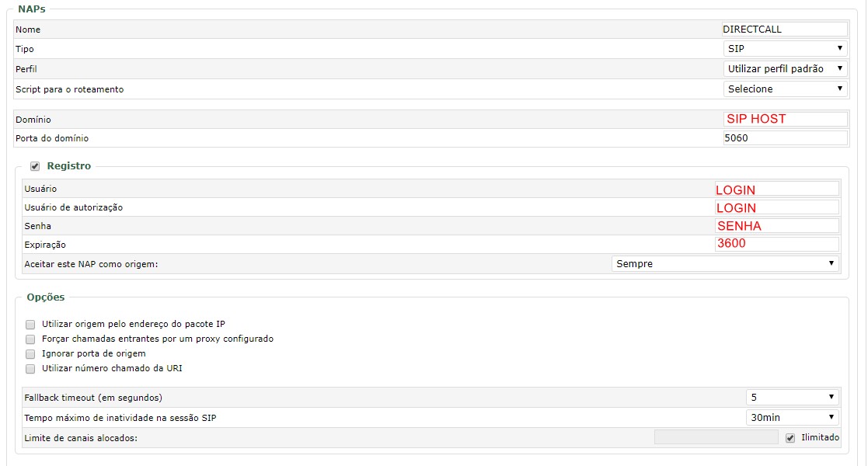The image size is (868, 466).
Task: Click the Usuário input field
Action: (x=776, y=189)
